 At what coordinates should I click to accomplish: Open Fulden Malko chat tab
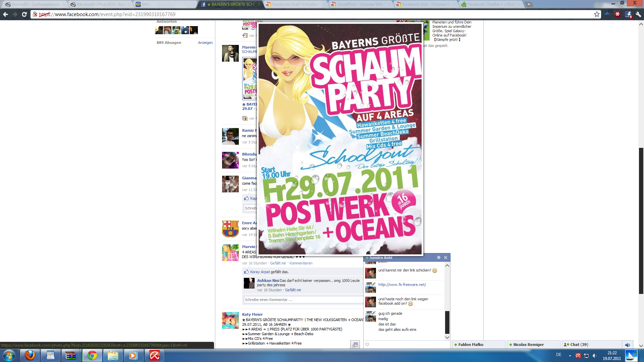tap(478, 345)
